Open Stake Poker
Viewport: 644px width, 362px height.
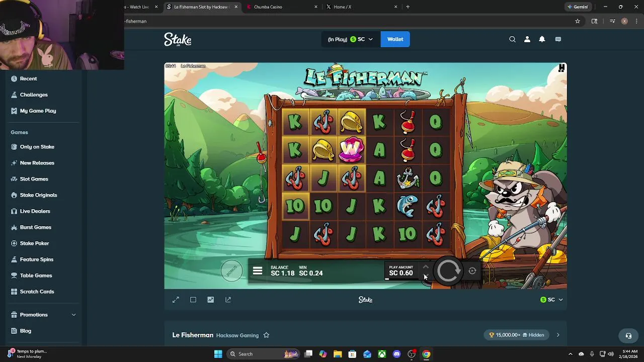[x=34, y=243]
